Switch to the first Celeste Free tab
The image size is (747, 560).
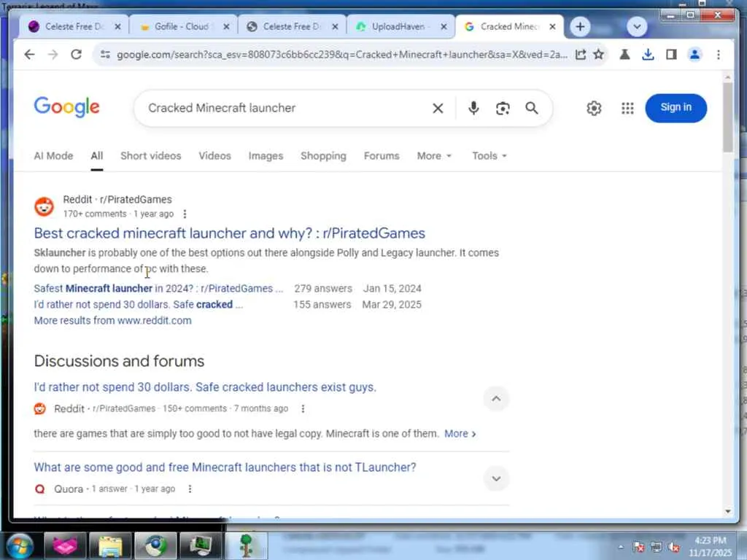74,27
